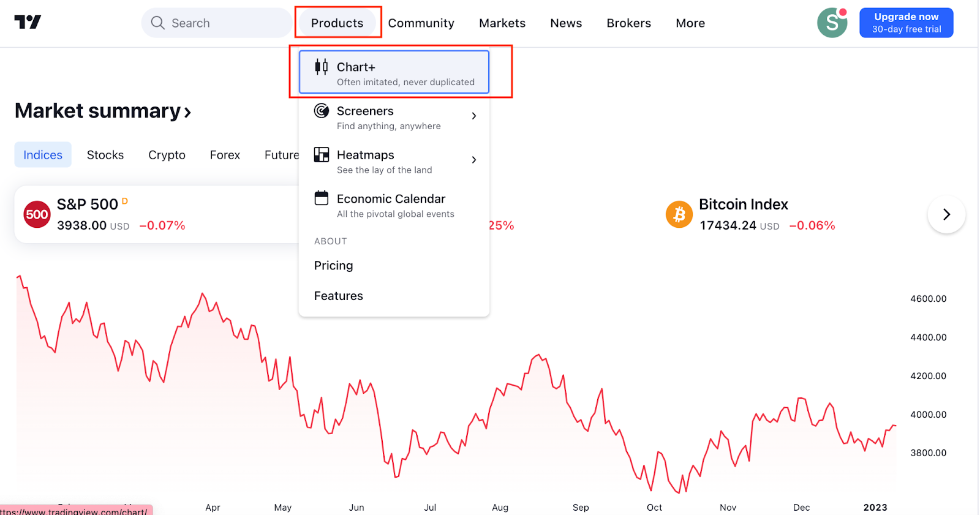This screenshot has height=515, width=980.
Task: Open the Products menu
Action: click(x=337, y=23)
